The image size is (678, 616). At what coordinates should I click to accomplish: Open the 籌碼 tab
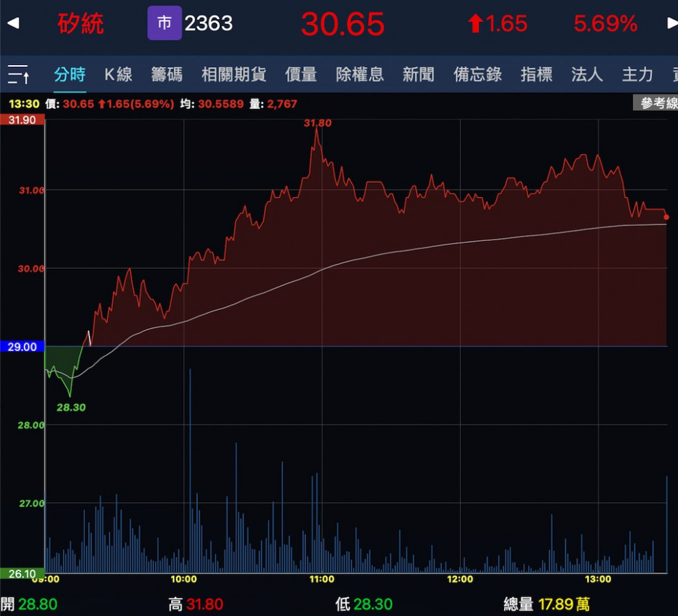(166, 75)
